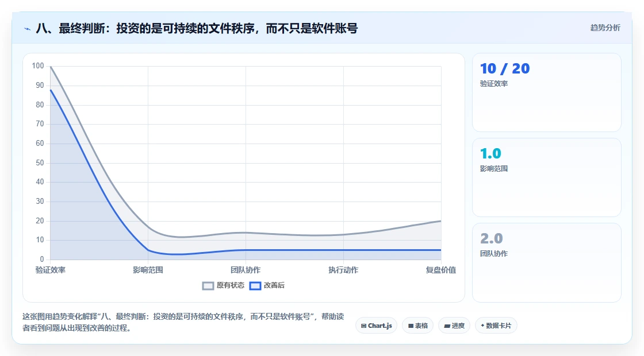Click the 数据卡片 diamond icon
Screen dimensions: 644x356
click(482, 326)
